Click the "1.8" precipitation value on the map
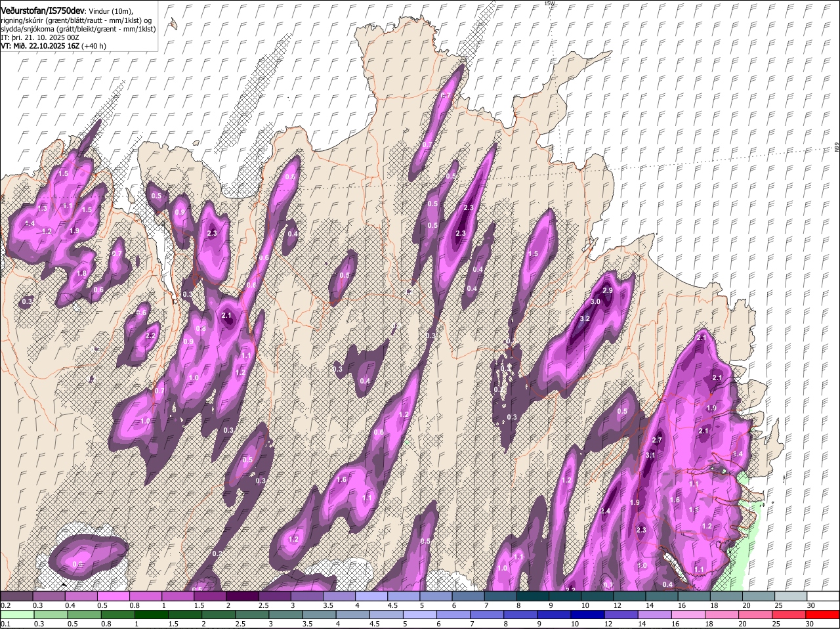Image resolution: width=840 pixels, height=629 pixels. point(81,274)
